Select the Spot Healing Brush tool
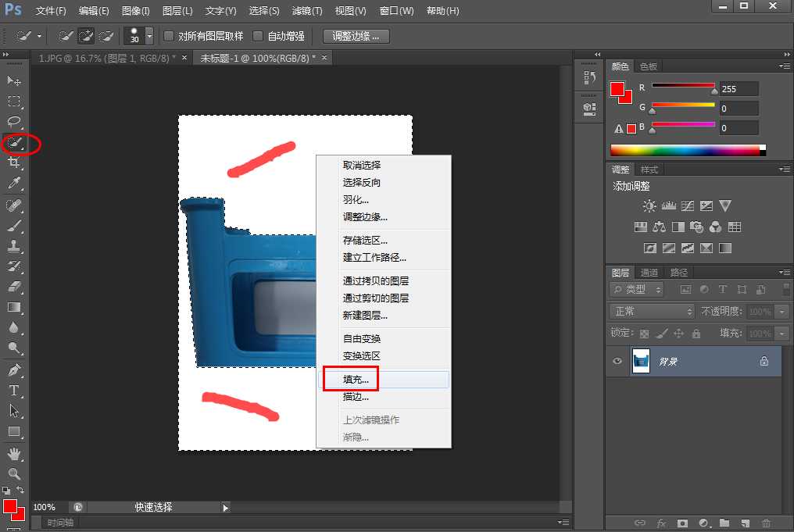Viewport: 794px width, 532px height. point(13,205)
